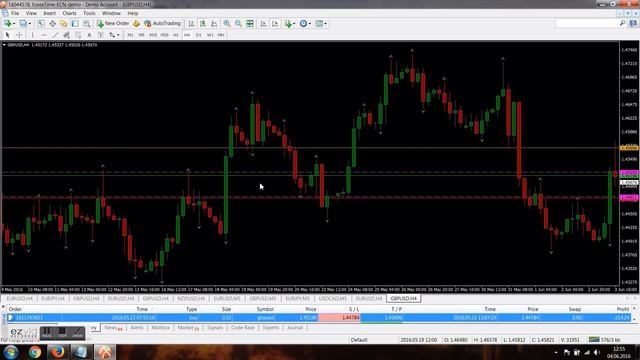Select the H1 timeframe

[x=176, y=35]
